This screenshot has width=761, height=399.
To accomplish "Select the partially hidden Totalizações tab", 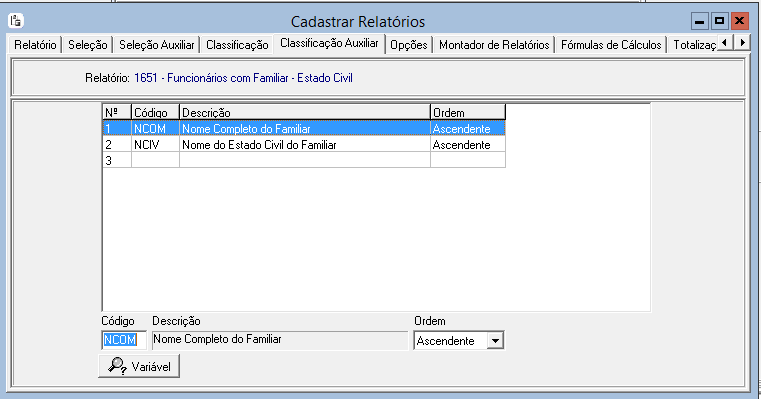I will (x=694, y=45).
